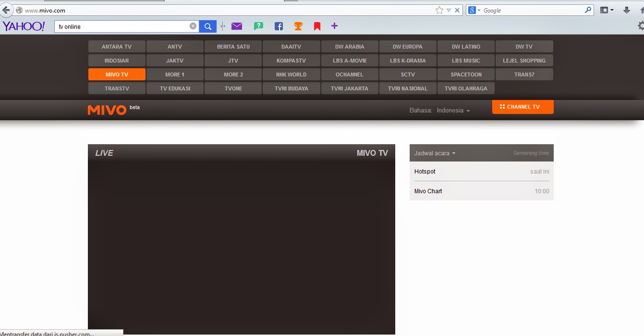Switch to the OCHANNEL channel
The image size is (644, 336).
350,75
